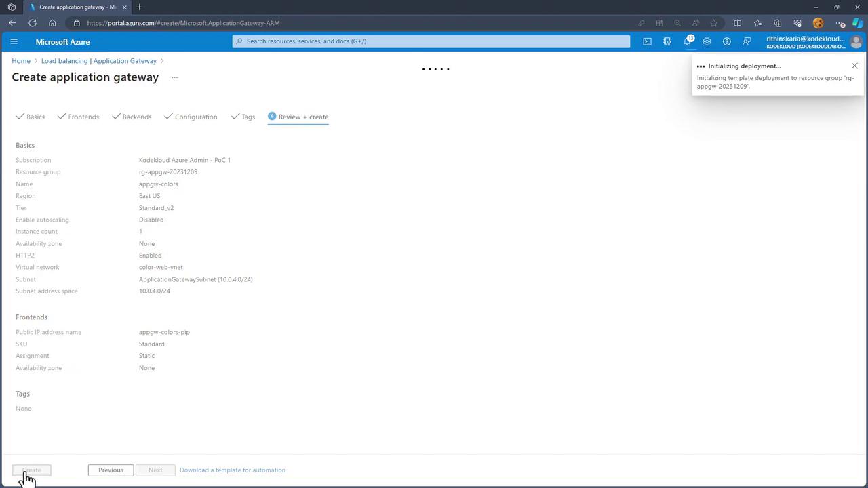Open Load balancing | Application Gateway breadcrumb
Image resolution: width=868 pixels, height=488 pixels.
coord(99,61)
